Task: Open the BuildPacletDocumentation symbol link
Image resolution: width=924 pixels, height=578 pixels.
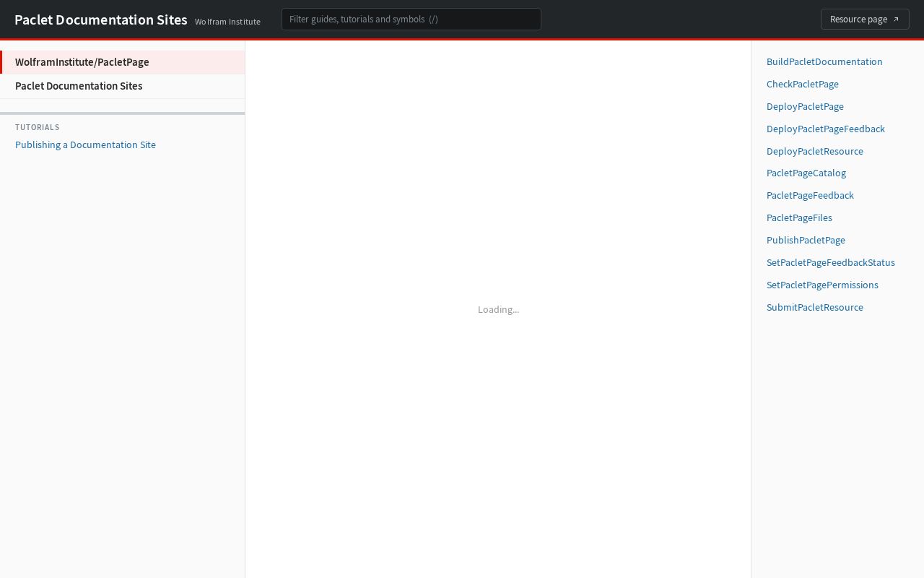Action: [x=824, y=61]
